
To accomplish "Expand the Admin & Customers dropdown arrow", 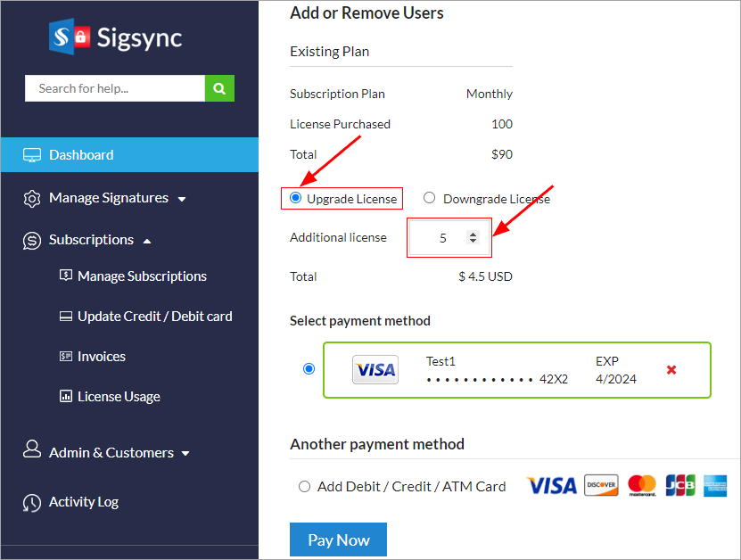I will point(185,454).
